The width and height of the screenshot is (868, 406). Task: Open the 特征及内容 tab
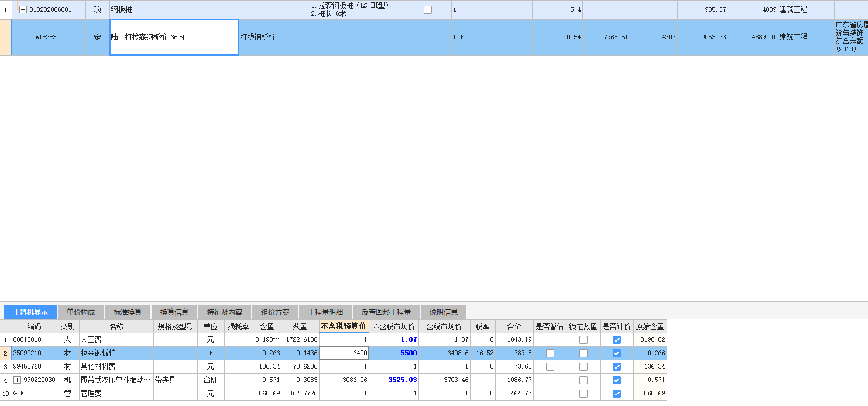pos(225,312)
